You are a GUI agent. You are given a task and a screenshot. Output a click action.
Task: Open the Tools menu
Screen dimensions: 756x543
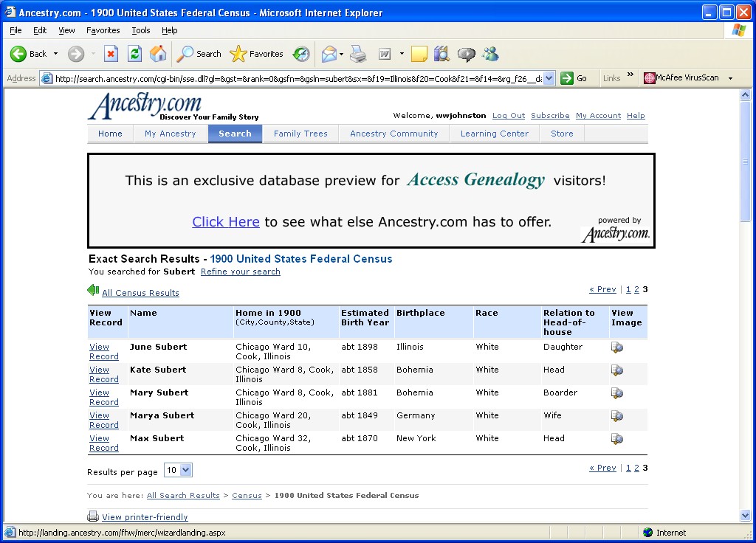click(141, 30)
